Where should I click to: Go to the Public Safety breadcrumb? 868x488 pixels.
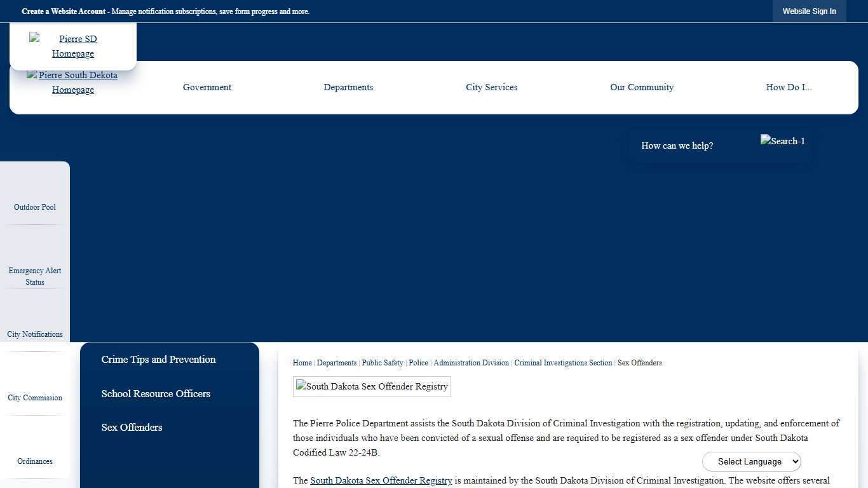383,363
